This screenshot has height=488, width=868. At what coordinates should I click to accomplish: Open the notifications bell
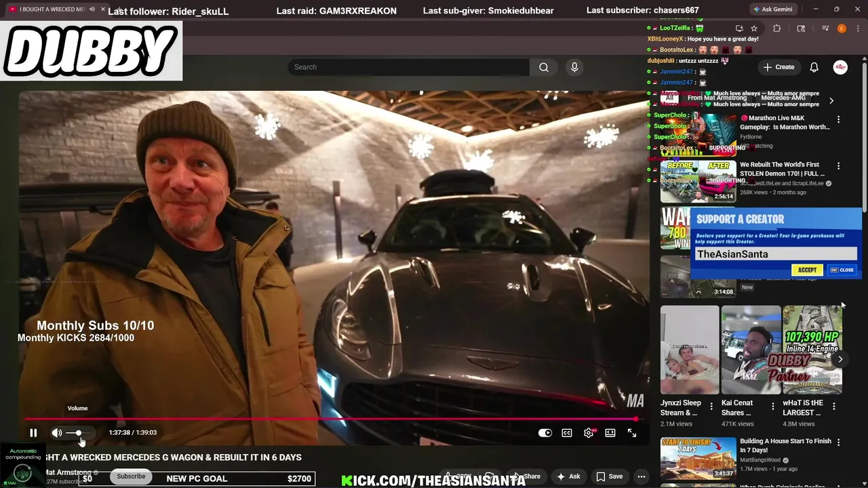click(814, 67)
